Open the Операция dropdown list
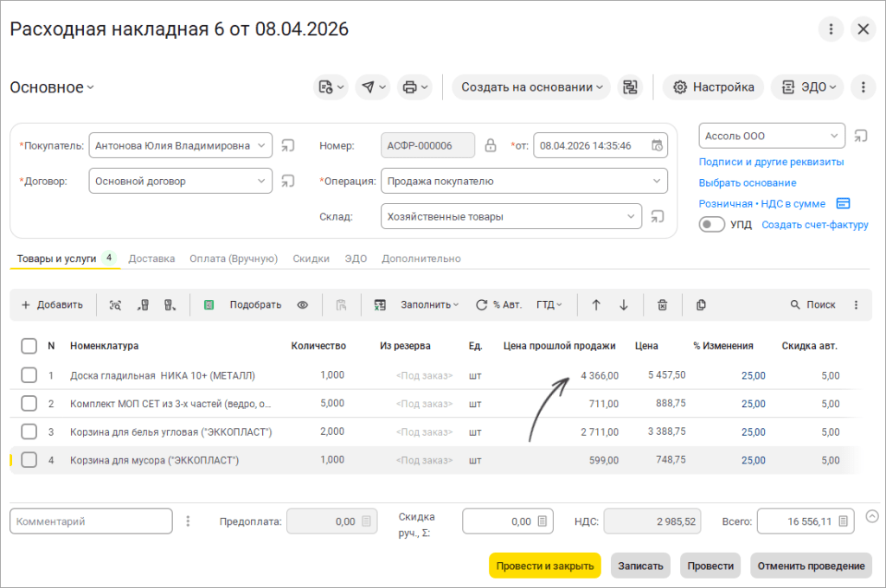 (x=657, y=182)
